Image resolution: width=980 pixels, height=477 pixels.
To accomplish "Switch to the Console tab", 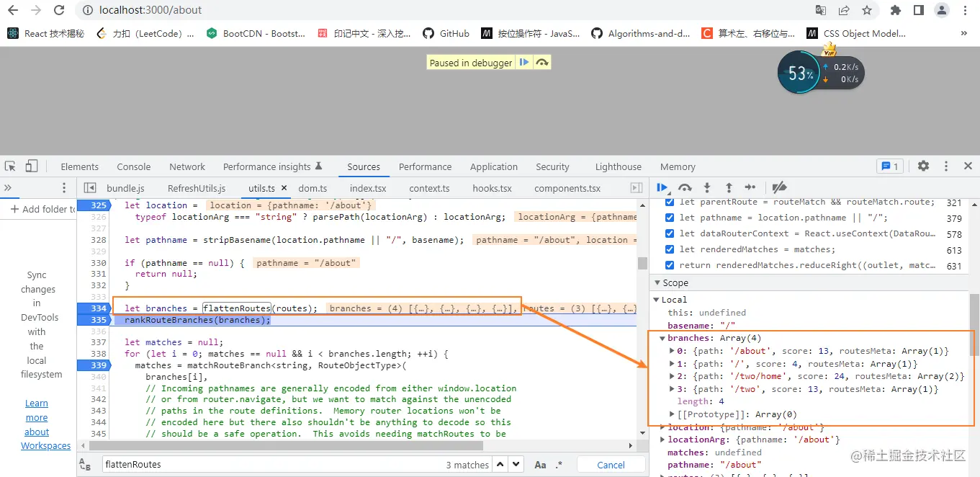I will tap(133, 166).
